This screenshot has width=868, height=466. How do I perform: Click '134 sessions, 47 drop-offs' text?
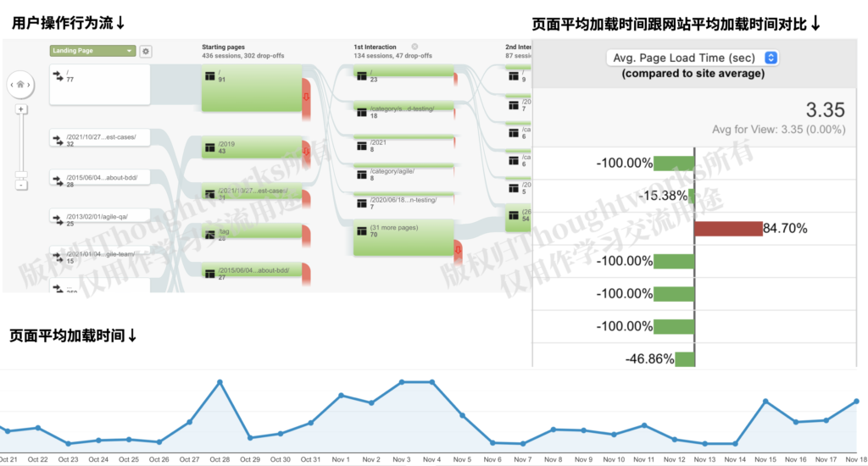392,56
